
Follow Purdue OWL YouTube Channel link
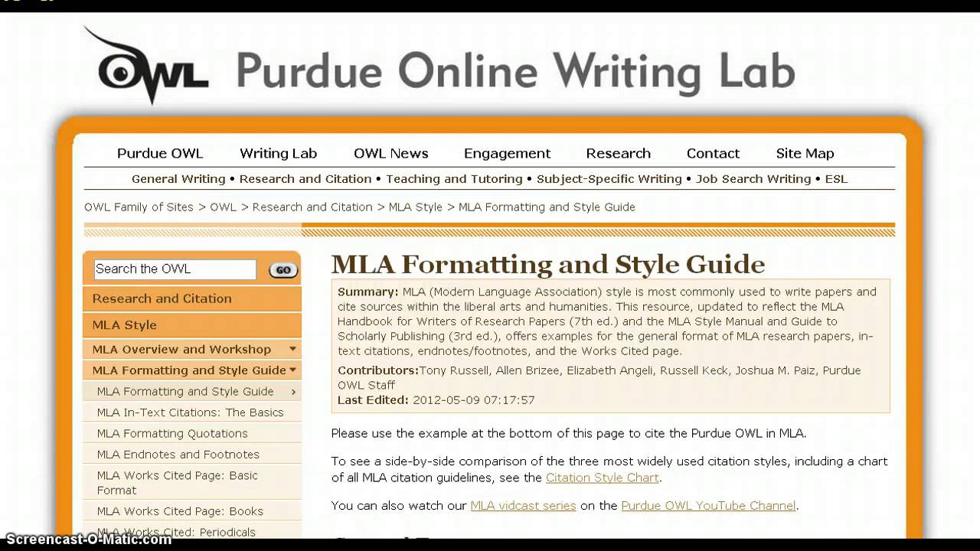tap(708, 506)
